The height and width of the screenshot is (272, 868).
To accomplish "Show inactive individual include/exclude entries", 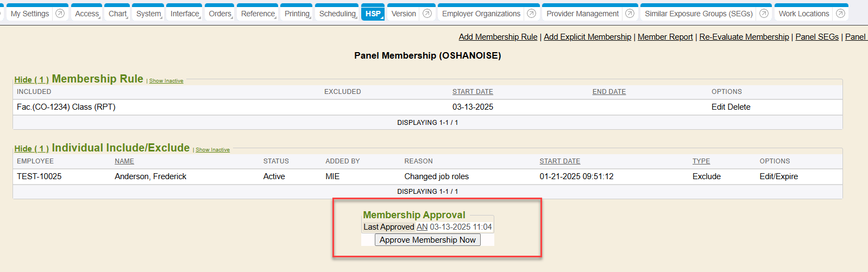I will [x=212, y=150].
